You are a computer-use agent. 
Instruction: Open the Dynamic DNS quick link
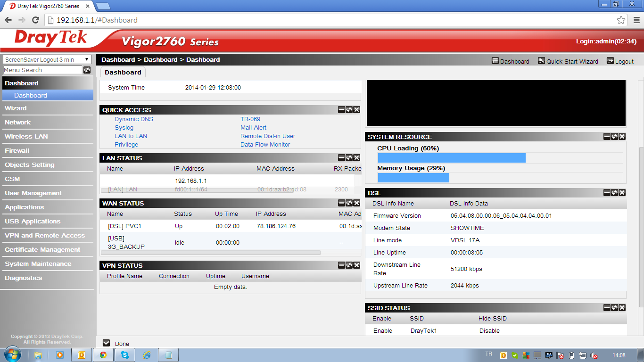pyautogui.click(x=133, y=119)
